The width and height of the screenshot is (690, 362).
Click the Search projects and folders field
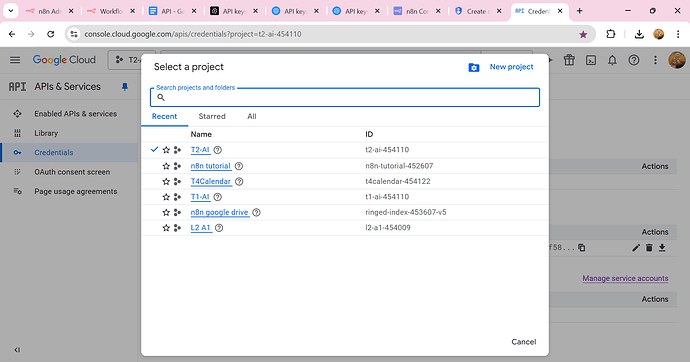pos(345,97)
